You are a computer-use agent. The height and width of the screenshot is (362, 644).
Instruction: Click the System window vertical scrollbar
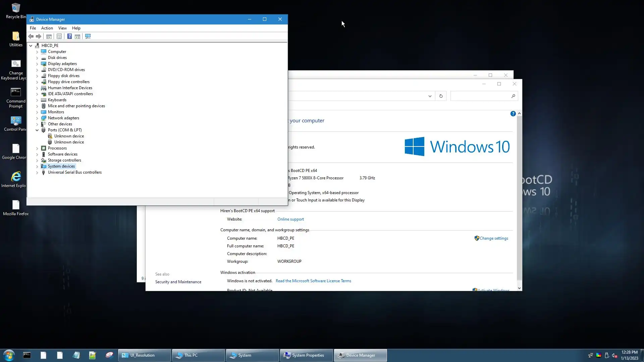tap(519, 201)
